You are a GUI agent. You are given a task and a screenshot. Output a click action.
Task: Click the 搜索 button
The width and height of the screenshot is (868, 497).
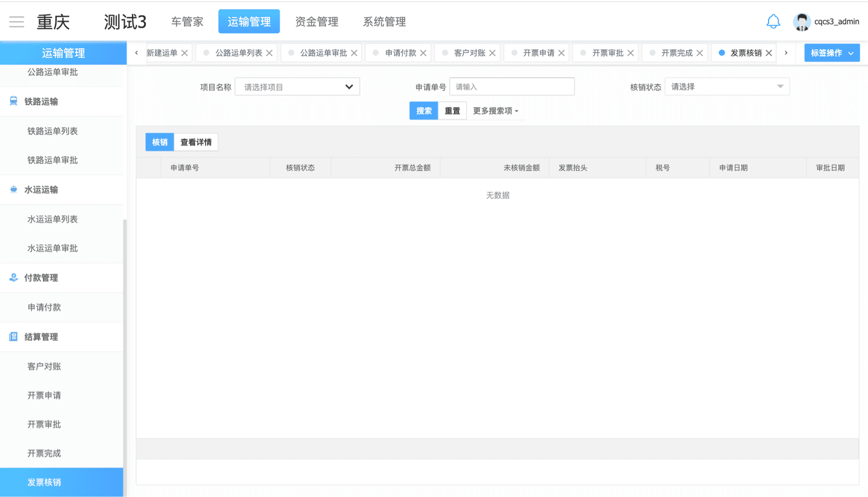[424, 111]
